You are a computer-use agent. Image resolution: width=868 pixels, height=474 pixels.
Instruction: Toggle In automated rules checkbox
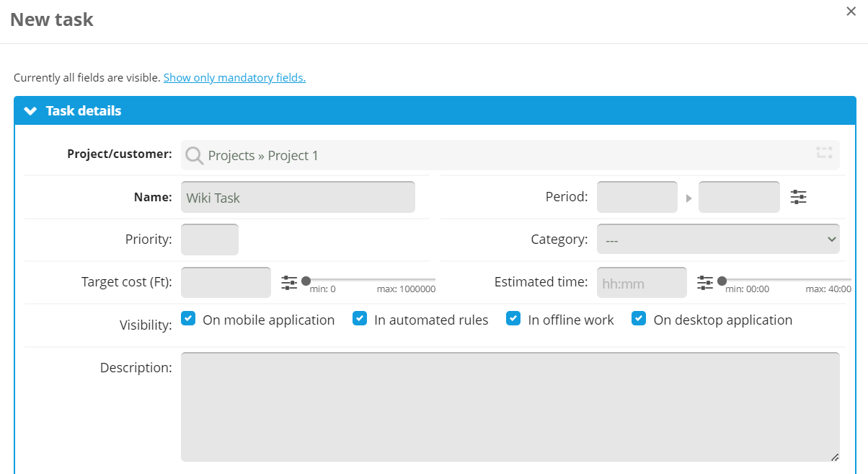pos(360,319)
